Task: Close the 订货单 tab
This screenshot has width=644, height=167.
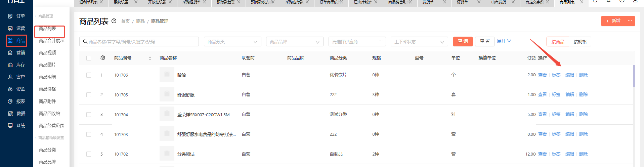Action: [479, 2]
